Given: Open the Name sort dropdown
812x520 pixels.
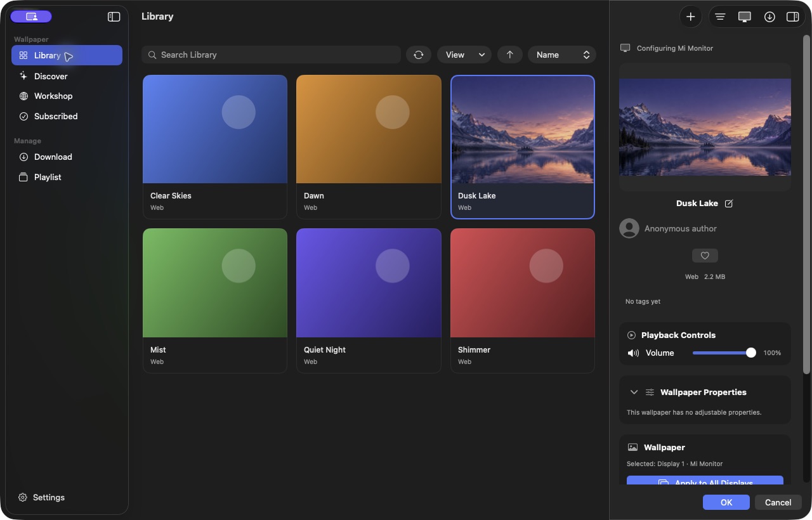Looking at the screenshot, I should tap(562, 55).
